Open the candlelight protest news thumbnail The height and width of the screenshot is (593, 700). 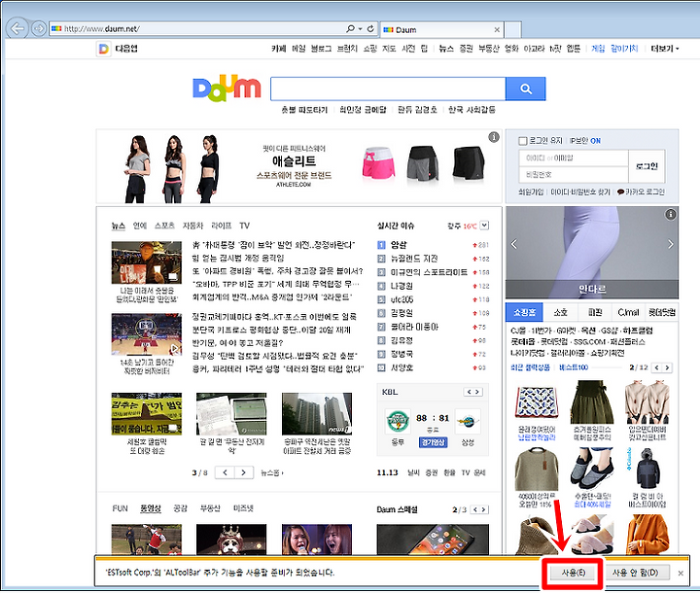[147, 262]
